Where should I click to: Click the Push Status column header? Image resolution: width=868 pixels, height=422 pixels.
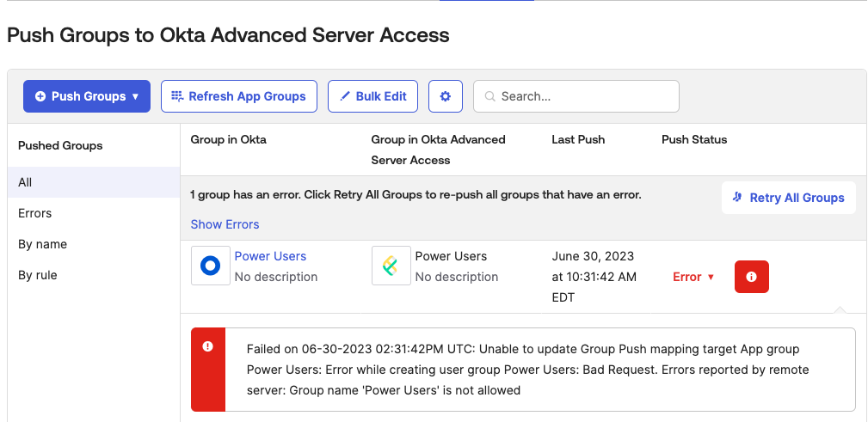coord(693,139)
